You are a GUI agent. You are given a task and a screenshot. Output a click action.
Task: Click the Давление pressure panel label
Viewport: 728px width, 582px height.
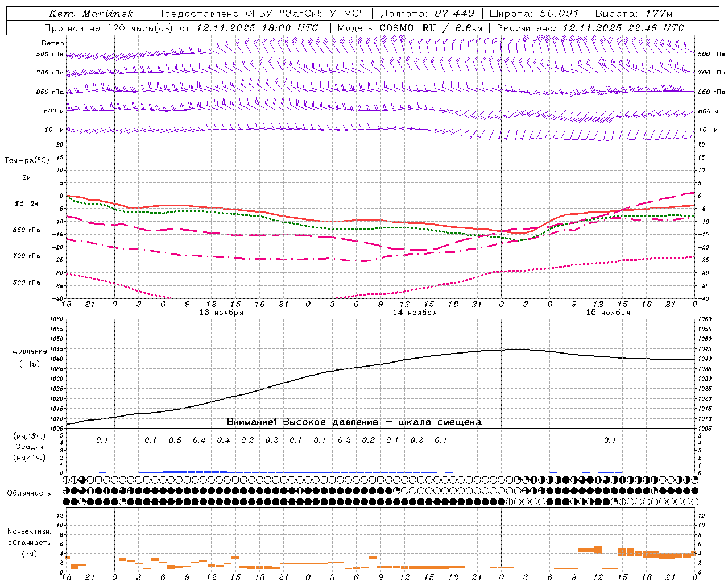[30, 351]
